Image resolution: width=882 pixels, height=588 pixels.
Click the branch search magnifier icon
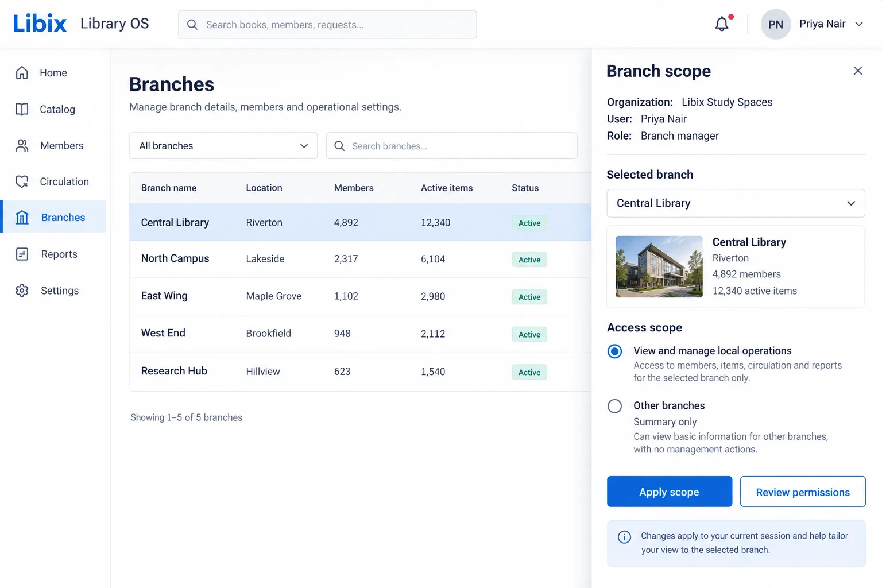339,146
